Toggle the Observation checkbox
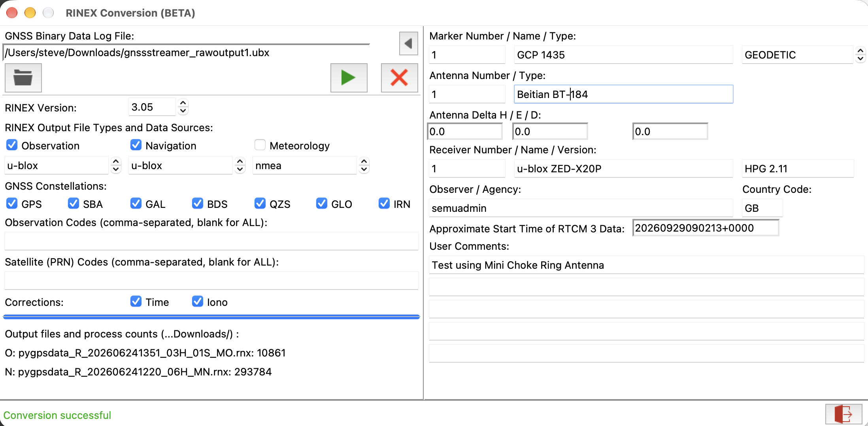The image size is (868, 426). point(12,145)
